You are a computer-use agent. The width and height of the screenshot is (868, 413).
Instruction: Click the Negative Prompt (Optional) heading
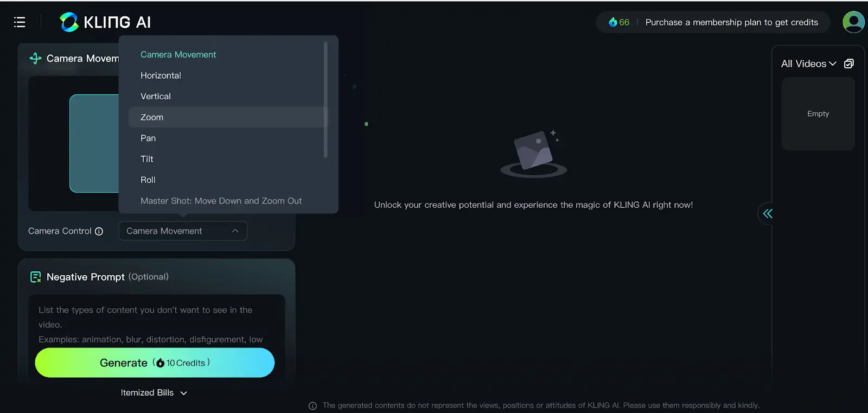(x=107, y=277)
